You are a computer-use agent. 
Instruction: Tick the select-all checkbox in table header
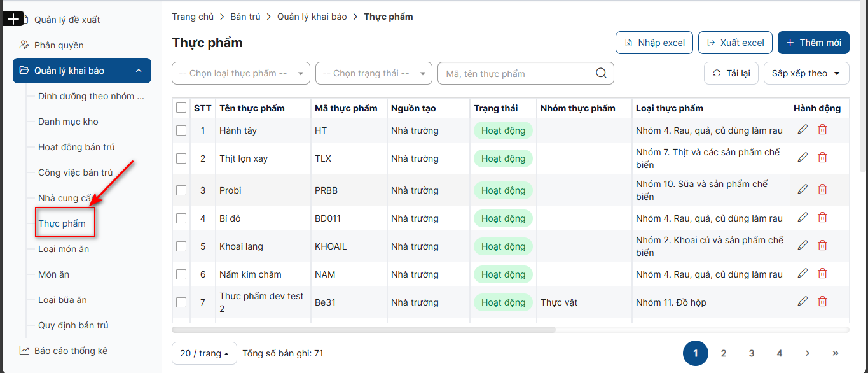181,108
